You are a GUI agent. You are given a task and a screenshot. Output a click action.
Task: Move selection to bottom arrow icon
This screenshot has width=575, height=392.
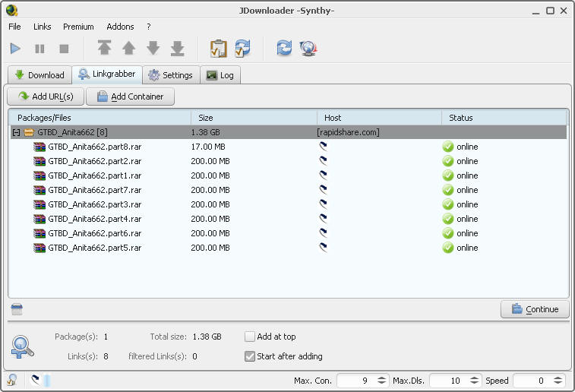(x=178, y=48)
